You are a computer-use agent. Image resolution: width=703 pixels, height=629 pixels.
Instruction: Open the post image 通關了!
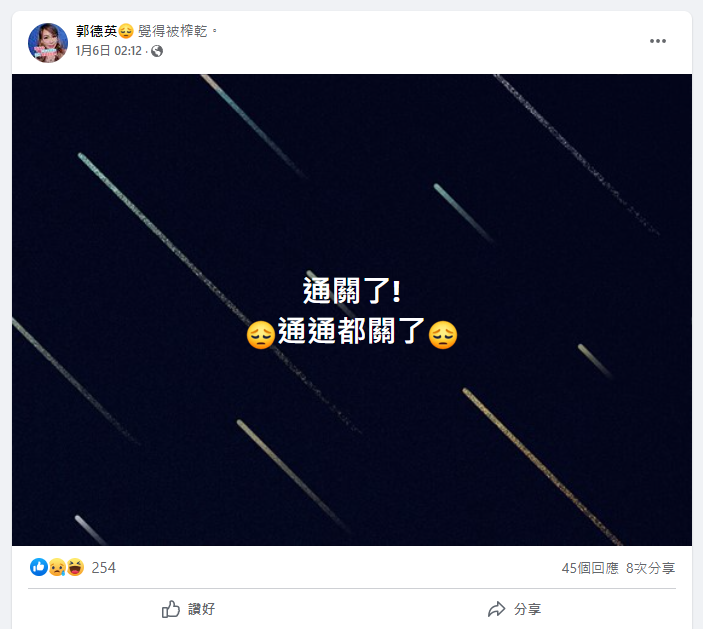click(x=352, y=309)
